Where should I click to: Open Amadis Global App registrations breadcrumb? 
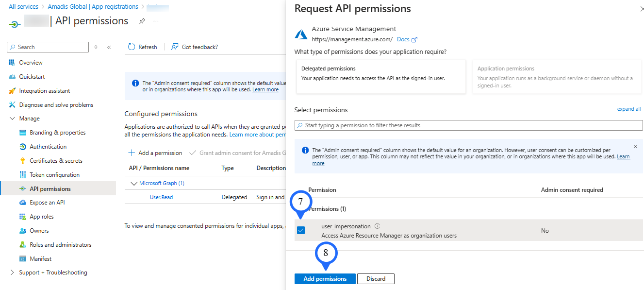coord(93,7)
